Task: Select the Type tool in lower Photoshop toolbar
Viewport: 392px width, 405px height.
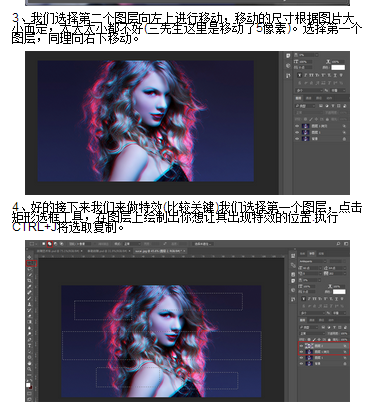Action: (29, 346)
